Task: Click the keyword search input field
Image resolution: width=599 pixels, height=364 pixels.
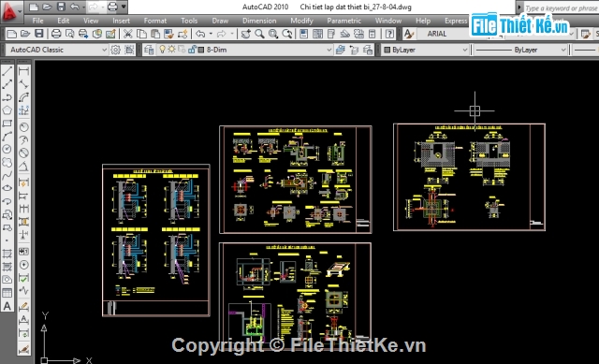Action: click(561, 7)
